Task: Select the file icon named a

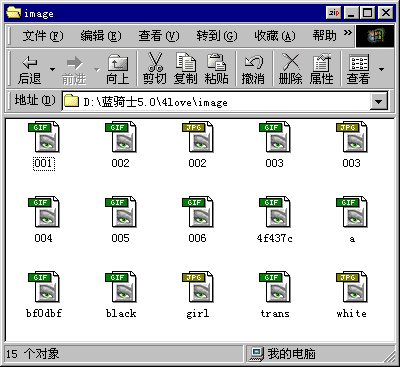Action: tap(352, 212)
